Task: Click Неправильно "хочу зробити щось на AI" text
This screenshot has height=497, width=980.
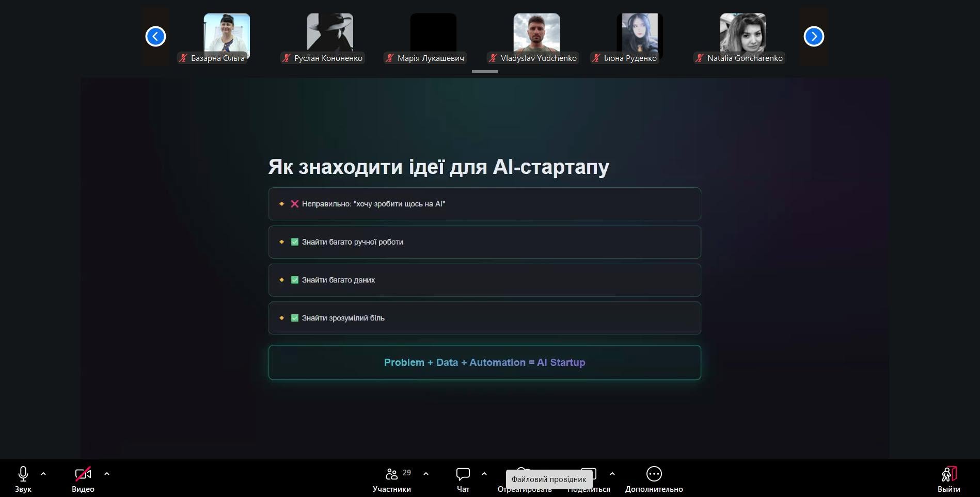Action: (x=374, y=204)
